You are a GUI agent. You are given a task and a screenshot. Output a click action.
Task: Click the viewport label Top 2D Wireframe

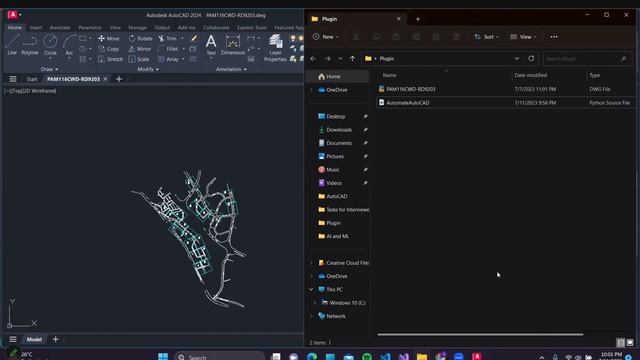(30, 91)
